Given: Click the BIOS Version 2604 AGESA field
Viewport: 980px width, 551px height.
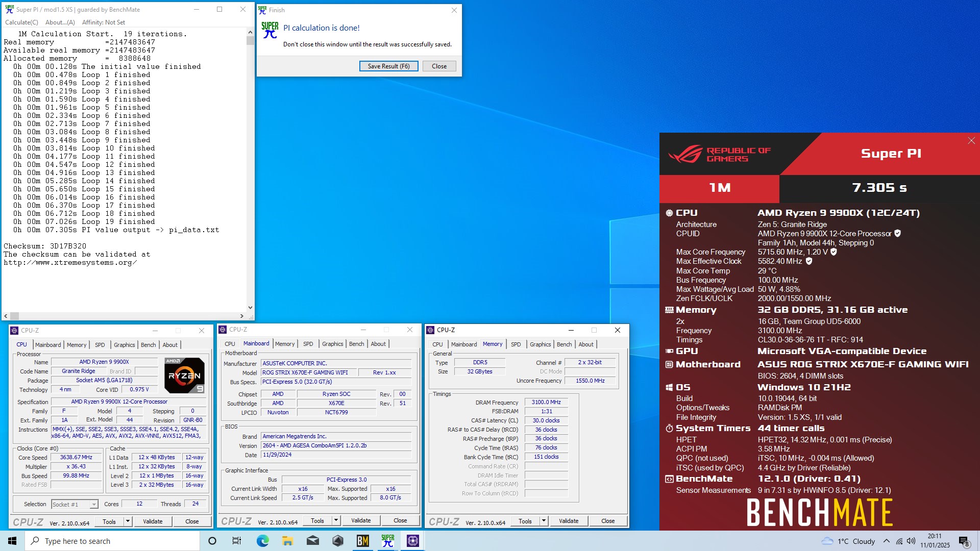Looking at the screenshot, I should point(336,445).
